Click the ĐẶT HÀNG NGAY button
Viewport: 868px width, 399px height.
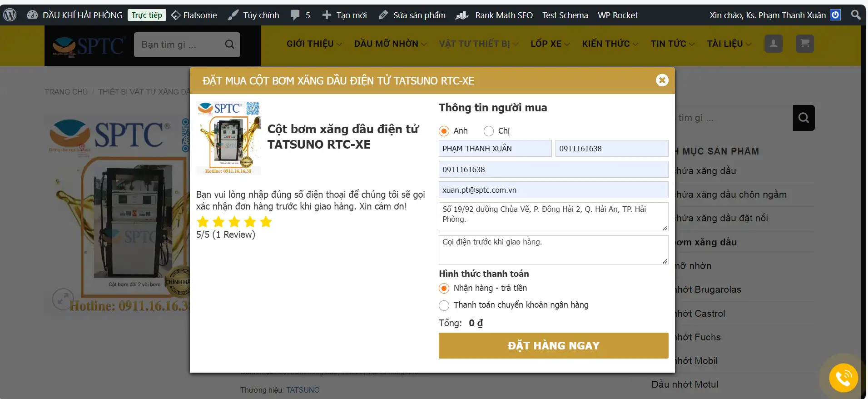click(x=553, y=345)
